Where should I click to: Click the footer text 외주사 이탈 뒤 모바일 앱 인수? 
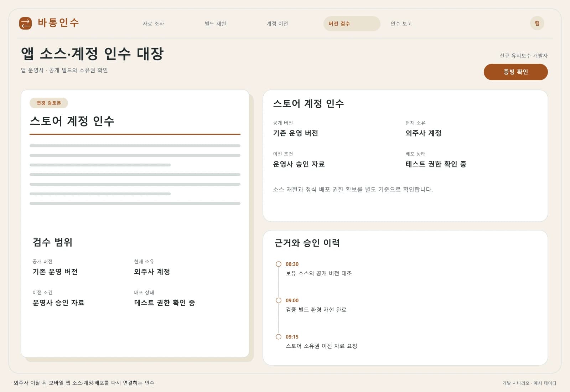click(x=84, y=383)
